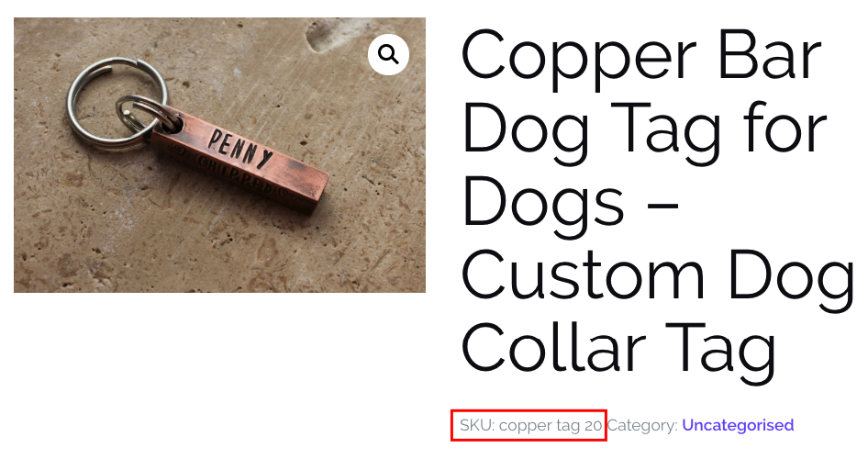Screen dimensions: 868x459
Task: Click the CHIPPED engraving on tag side
Action: tap(237, 175)
